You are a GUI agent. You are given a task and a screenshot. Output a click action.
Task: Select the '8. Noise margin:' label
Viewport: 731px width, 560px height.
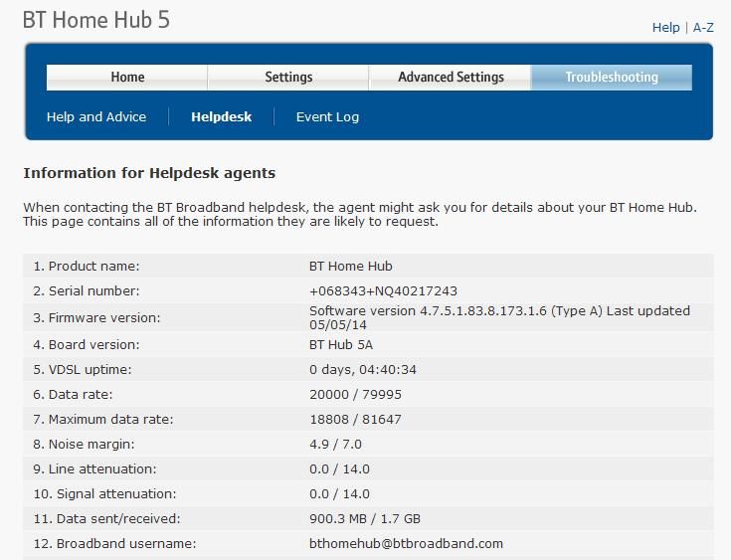pyautogui.click(x=84, y=444)
